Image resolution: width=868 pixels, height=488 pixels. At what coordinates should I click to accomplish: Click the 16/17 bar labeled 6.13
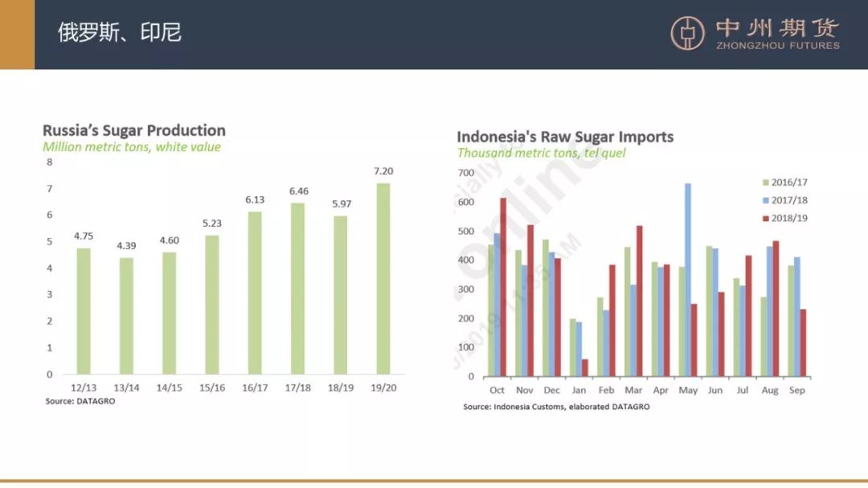[x=255, y=293]
